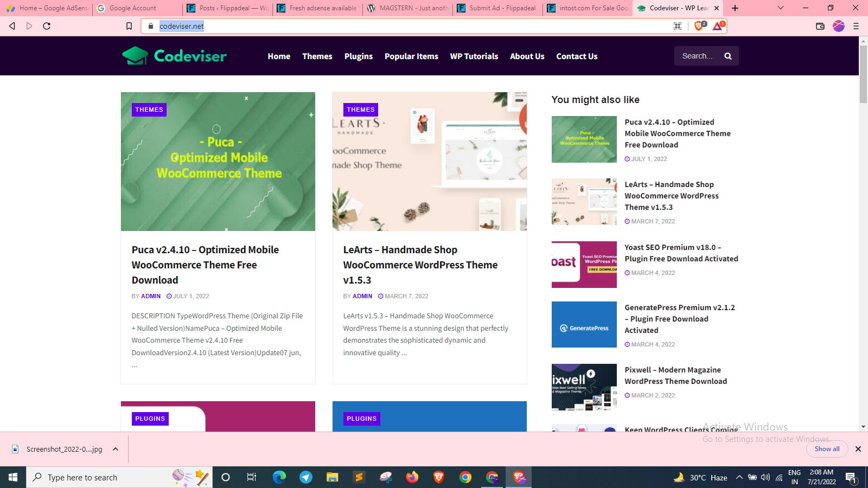The height and width of the screenshot is (488, 868).
Task: Open a new browser tab
Action: [x=735, y=8]
